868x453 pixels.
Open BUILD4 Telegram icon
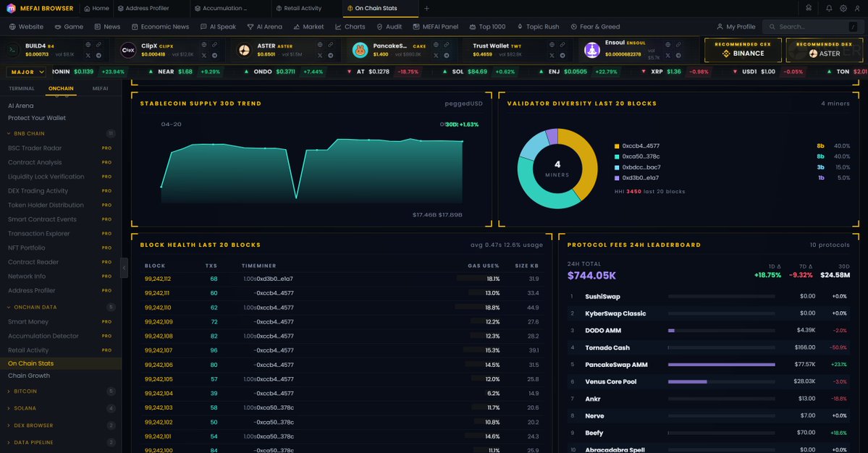pos(98,55)
